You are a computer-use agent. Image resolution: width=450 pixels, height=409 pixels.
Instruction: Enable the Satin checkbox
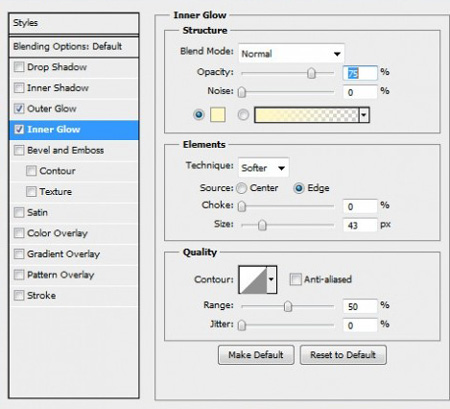(19, 212)
